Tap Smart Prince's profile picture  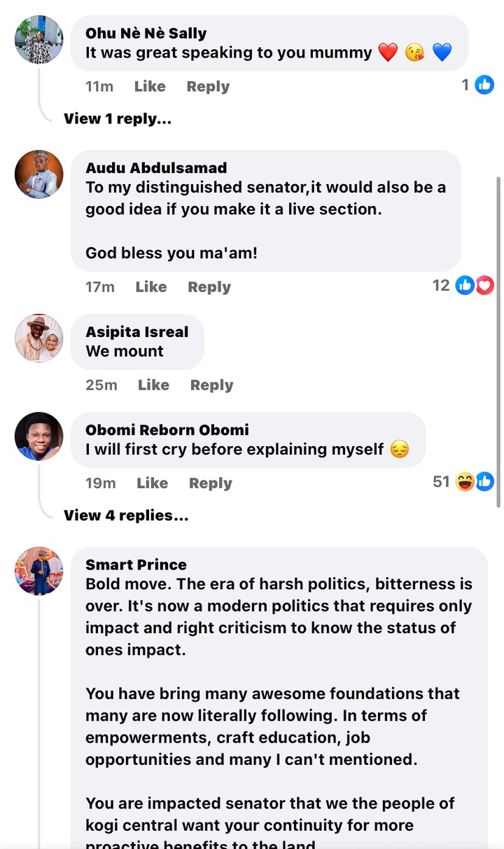pyautogui.click(x=39, y=571)
